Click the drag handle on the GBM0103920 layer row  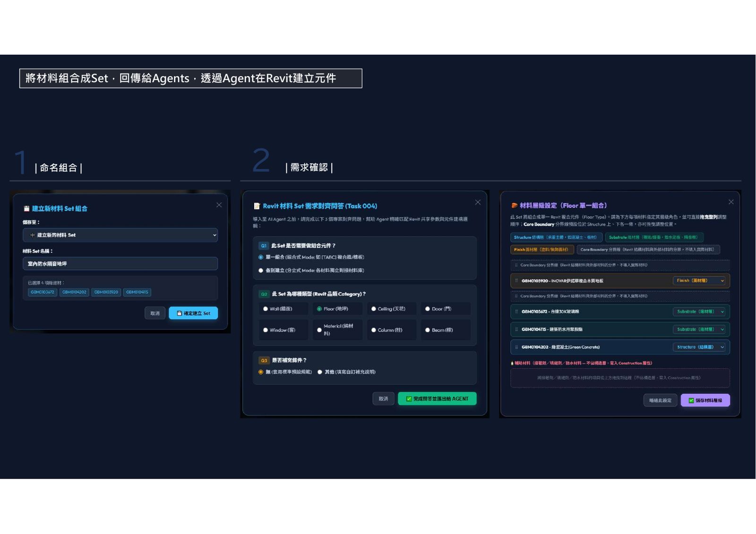516,281
